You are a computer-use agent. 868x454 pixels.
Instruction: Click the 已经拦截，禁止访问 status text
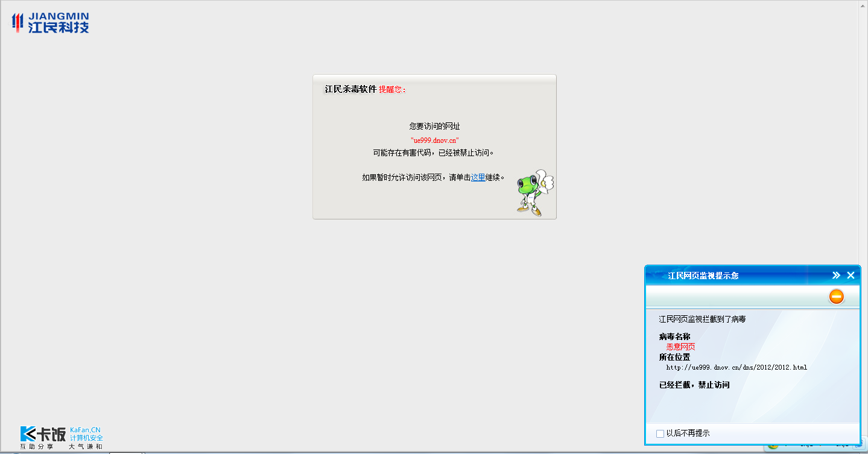click(694, 385)
